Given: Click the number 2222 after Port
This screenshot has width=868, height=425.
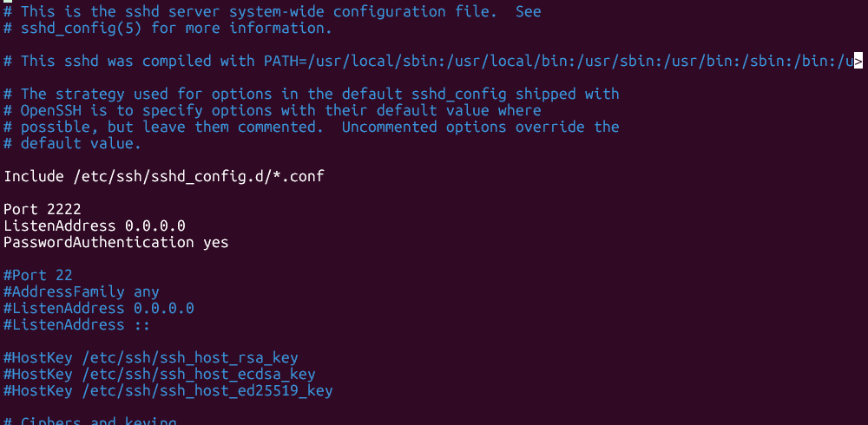Looking at the screenshot, I should (x=63, y=210).
